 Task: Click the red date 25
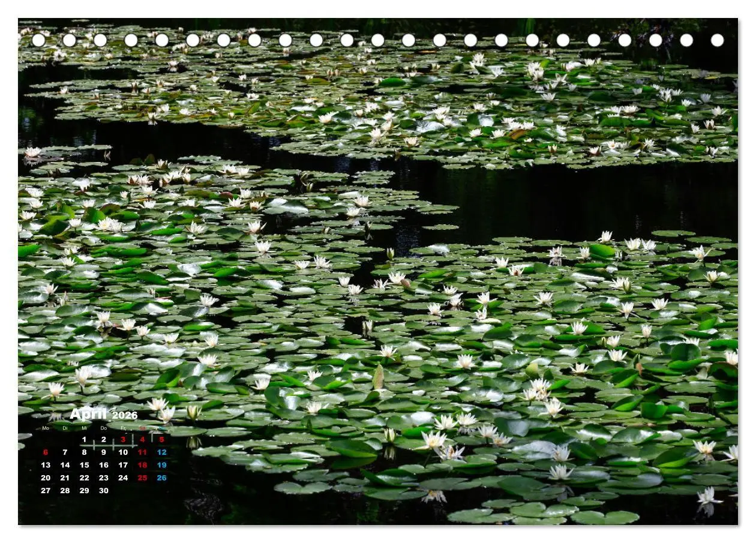tap(142, 478)
